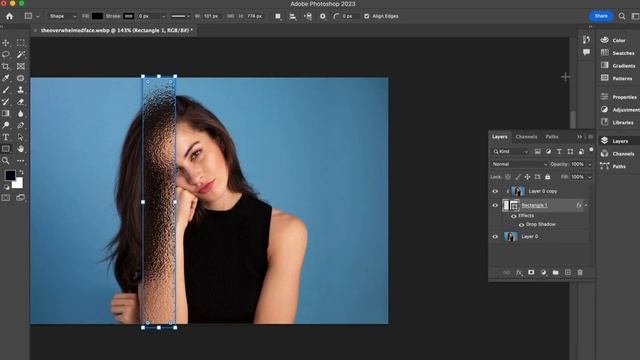The width and height of the screenshot is (640, 360).
Task: Toggle visibility of Effects
Action: pos(513,216)
